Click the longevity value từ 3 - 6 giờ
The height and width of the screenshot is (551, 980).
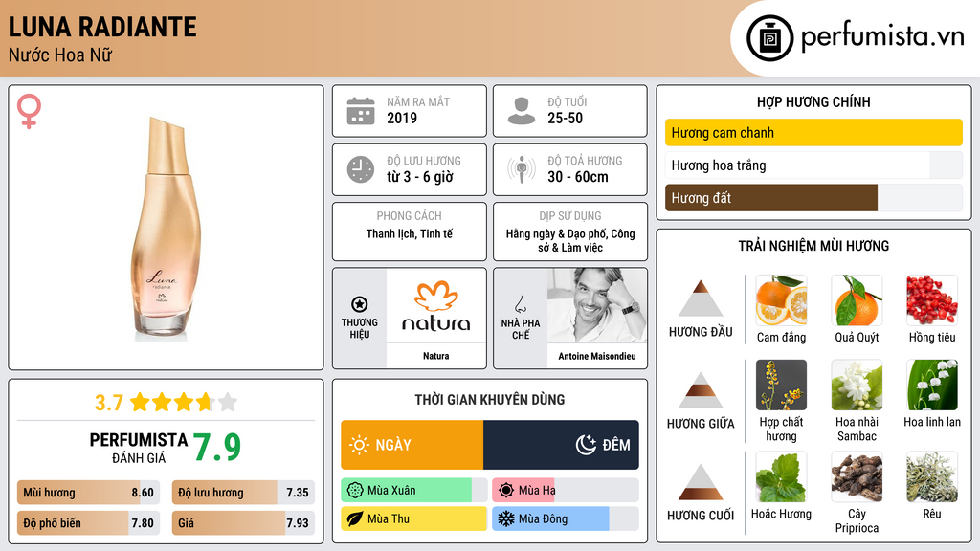[420, 177]
